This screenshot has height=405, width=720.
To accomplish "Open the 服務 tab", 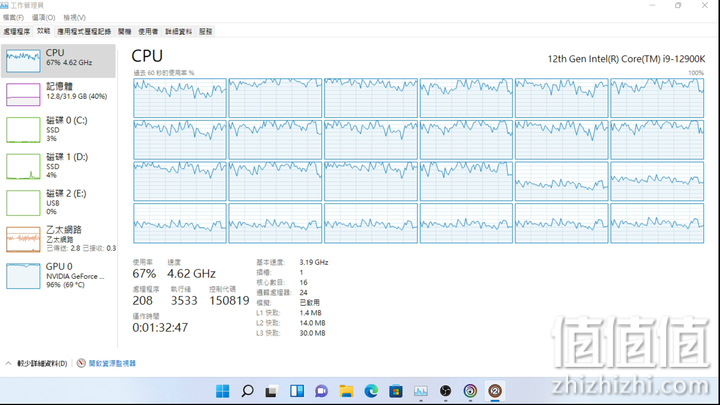I will [x=206, y=31].
